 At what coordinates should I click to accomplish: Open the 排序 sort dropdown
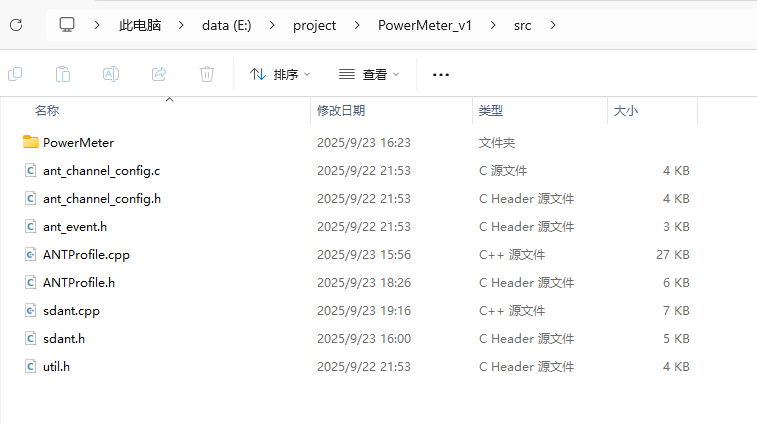pos(280,74)
